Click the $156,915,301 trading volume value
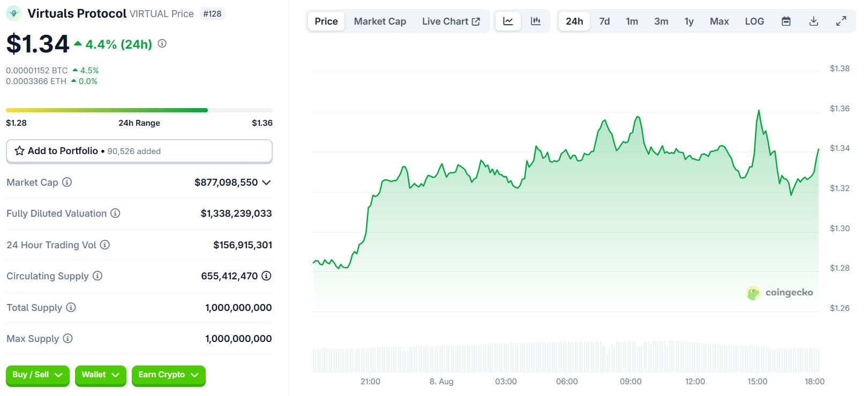868x396 pixels. (x=243, y=245)
